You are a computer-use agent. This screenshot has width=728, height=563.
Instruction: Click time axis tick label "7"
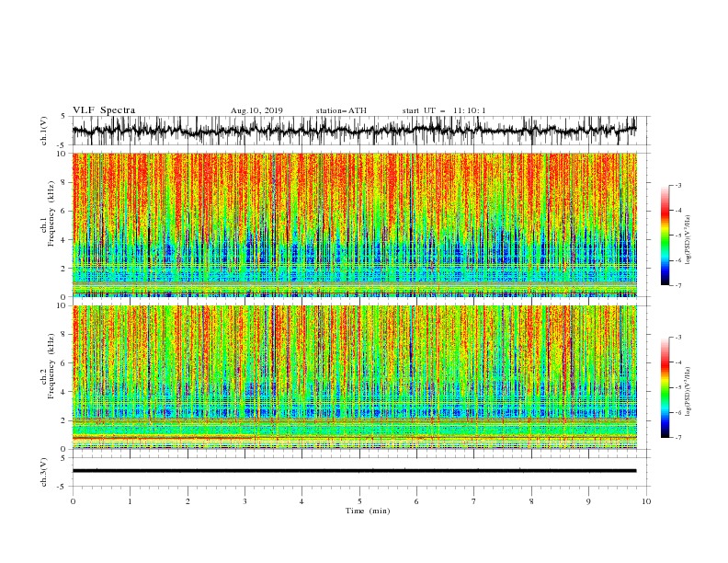point(474,501)
